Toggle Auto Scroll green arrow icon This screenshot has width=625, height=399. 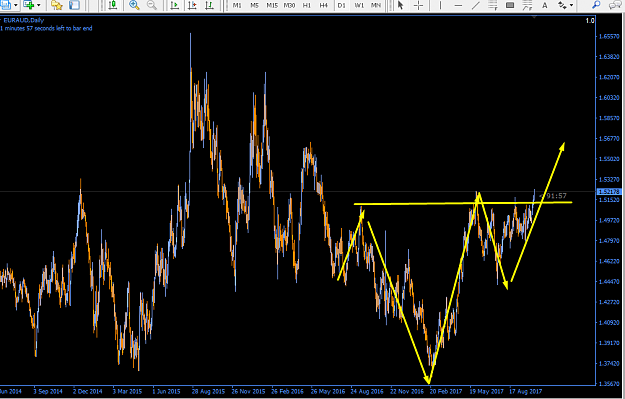174,5
